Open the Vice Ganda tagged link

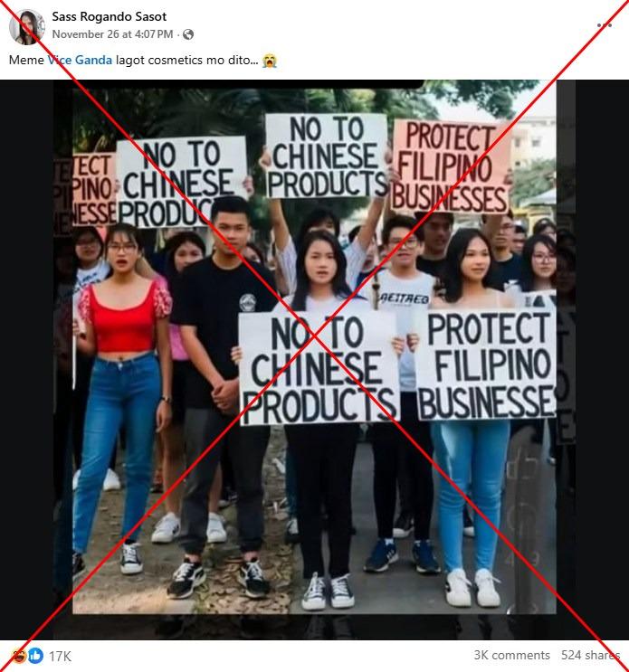[x=80, y=60]
